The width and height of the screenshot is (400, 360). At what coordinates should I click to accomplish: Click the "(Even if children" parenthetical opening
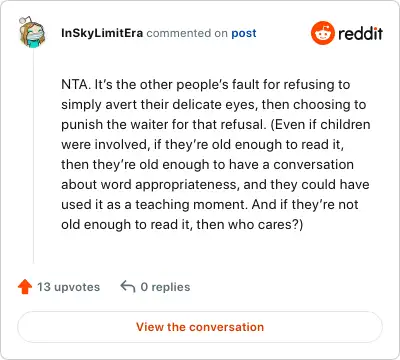pyautogui.click(x=320, y=124)
